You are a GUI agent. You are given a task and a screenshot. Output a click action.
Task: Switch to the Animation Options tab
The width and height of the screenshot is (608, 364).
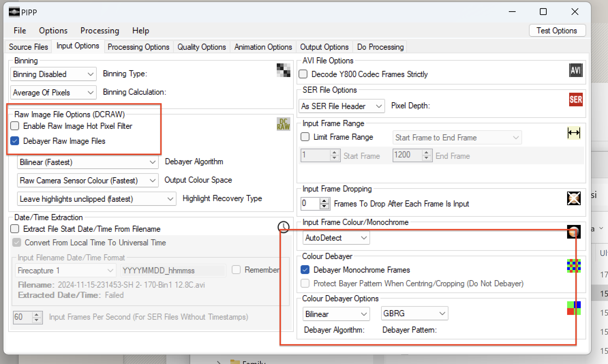(x=263, y=47)
